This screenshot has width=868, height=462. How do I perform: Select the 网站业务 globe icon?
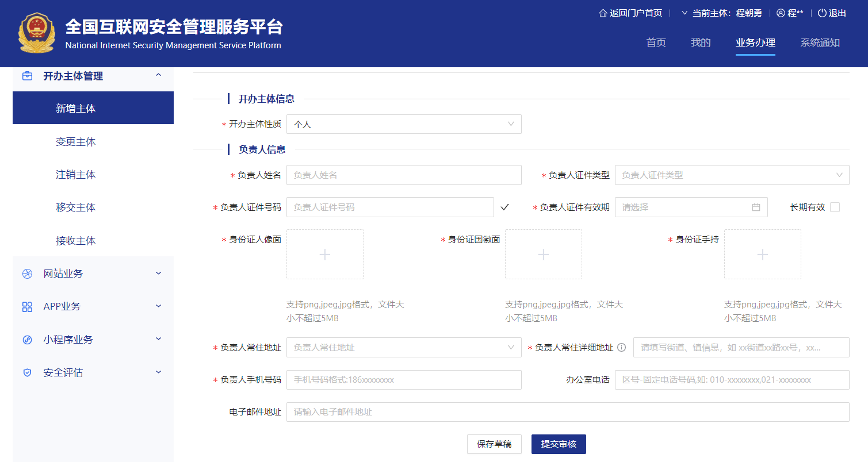26,273
